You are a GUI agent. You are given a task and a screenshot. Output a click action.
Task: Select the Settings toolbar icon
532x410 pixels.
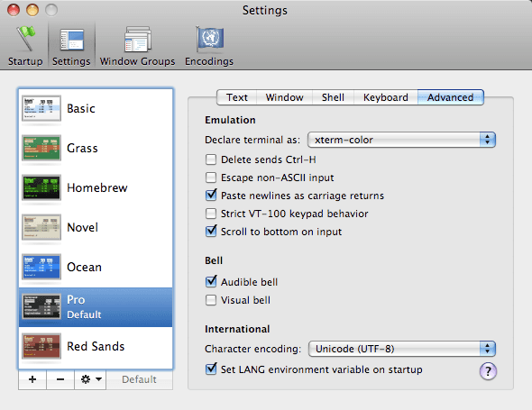tap(71, 46)
